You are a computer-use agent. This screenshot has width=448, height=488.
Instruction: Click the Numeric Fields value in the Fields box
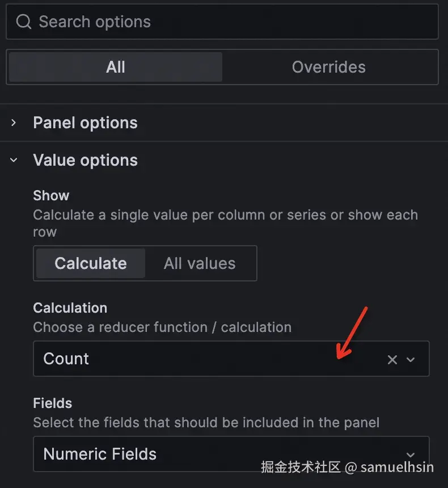(100, 454)
